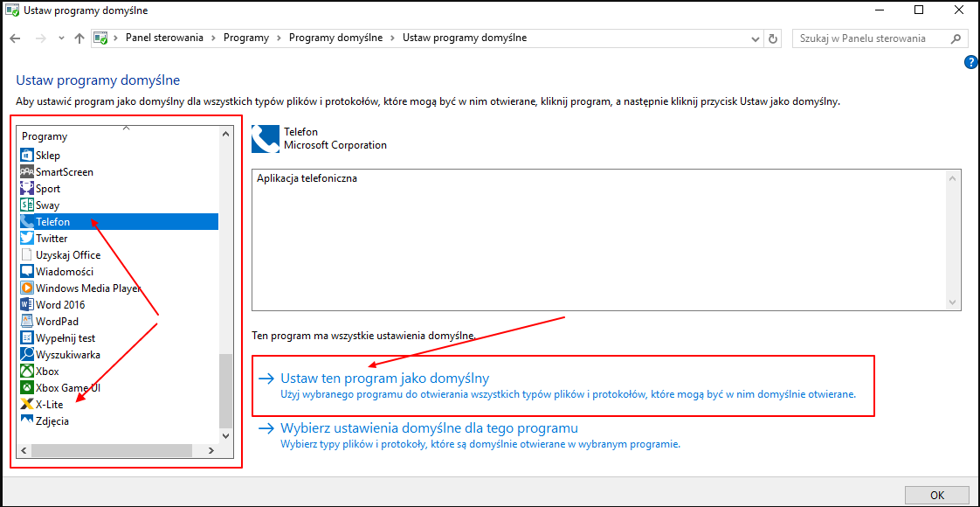This screenshot has height=507, width=980.
Task: Click the Twitter bird icon
Action: (x=27, y=238)
